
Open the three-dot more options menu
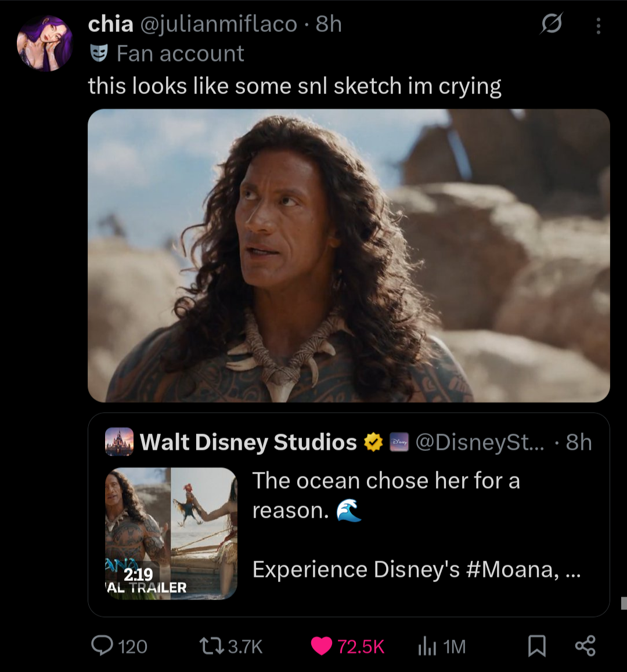pos(598,26)
